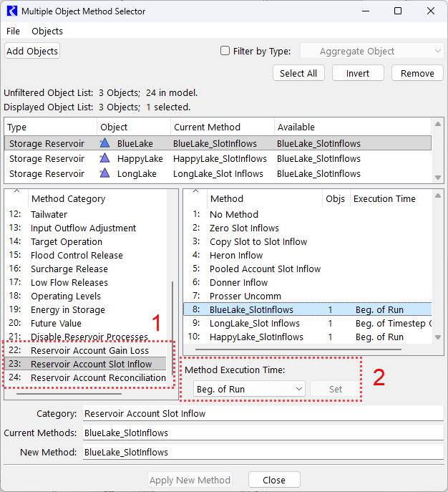The height and width of the screenshot is (492, 448).
Task: Click the HappyLake reservoir triangle icon
Action: tap(104, 158)
